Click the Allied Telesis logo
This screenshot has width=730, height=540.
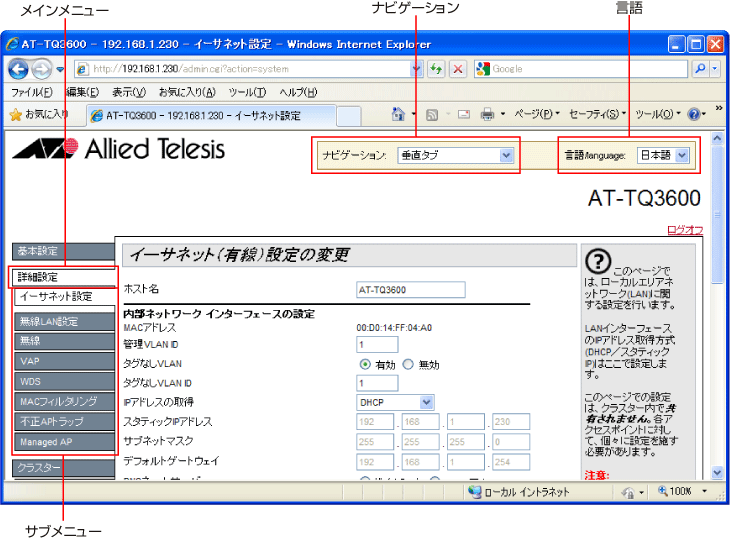119,148
